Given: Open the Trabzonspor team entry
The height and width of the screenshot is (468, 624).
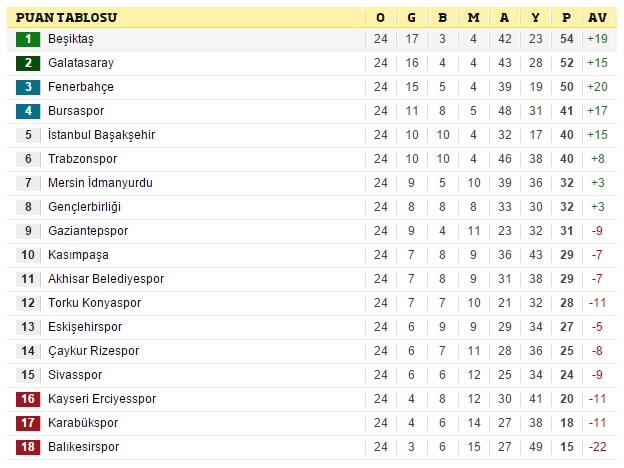Looking at the screenshot, I should [82, 159].
